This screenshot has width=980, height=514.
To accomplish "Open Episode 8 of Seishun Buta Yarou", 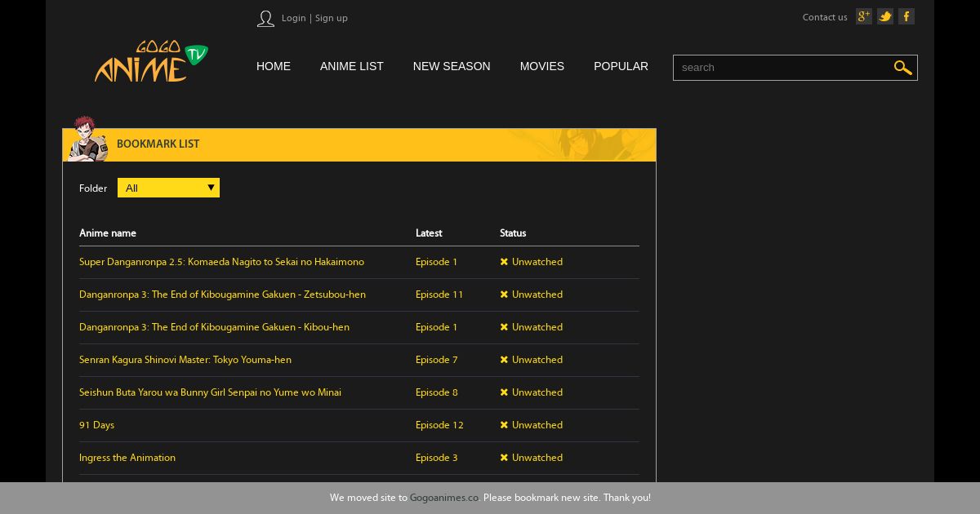I will coord(436,392).
